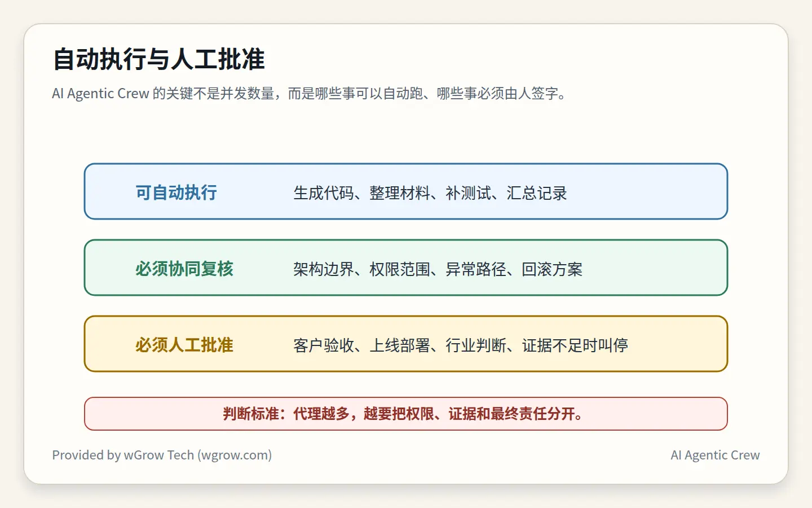The image size is (812, 508).
Task: Click the footer Provided by wGrow Tech (wgrow.com)
Action: pos(162,455)
